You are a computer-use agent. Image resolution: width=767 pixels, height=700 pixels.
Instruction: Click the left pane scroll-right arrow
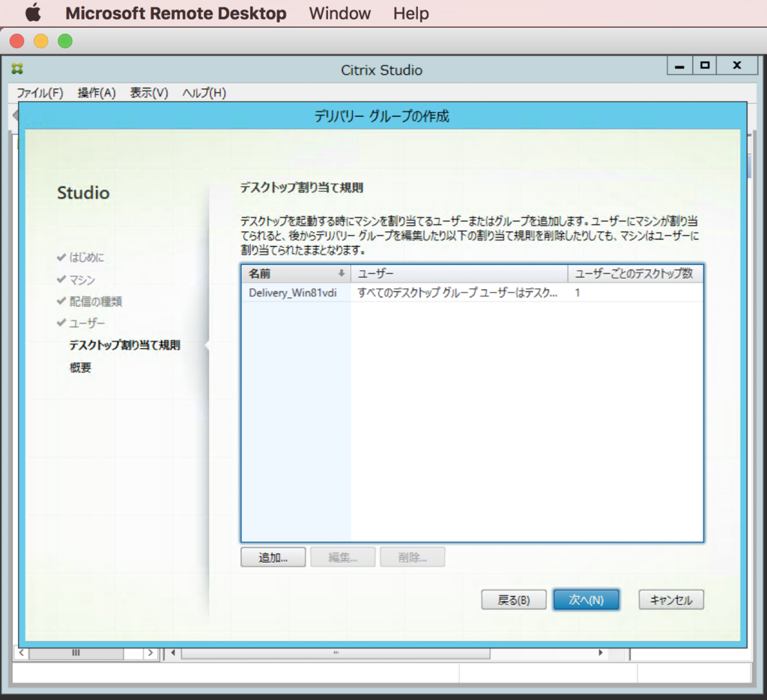[x=150, y=653]
